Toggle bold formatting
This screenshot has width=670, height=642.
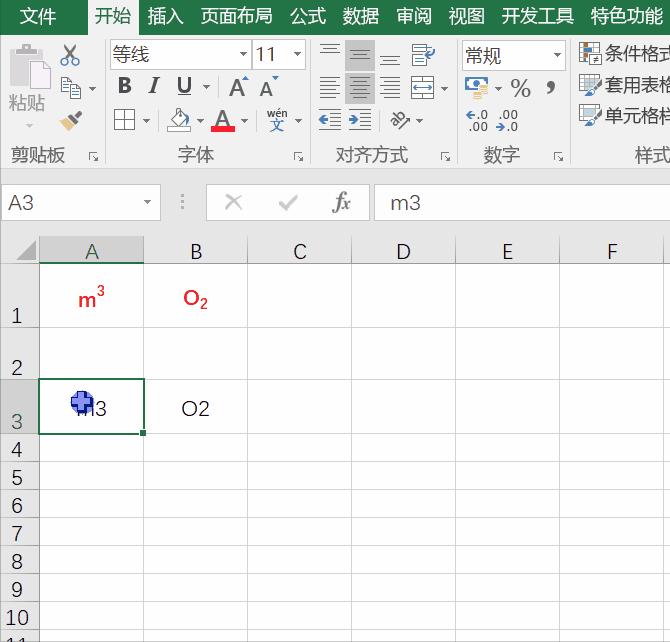coord(125,86)
